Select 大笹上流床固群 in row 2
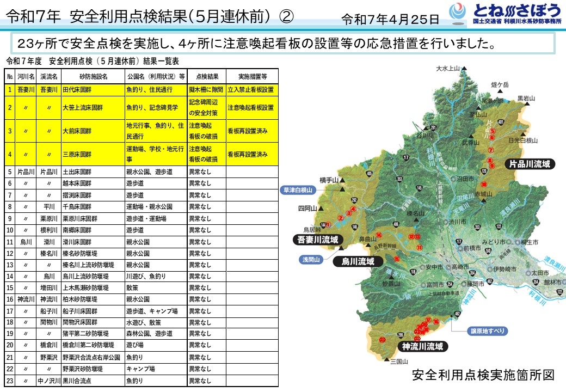 click(83, 108)
